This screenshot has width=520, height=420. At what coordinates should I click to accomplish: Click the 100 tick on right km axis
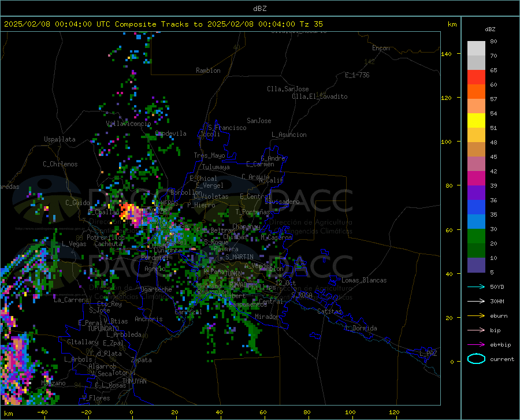[446, 142]
